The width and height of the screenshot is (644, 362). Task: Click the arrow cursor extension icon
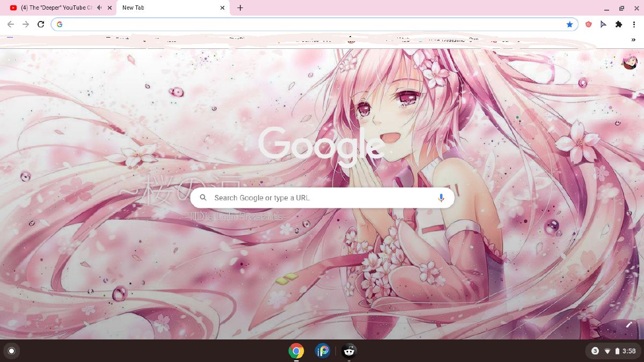(x=603, y=24)
